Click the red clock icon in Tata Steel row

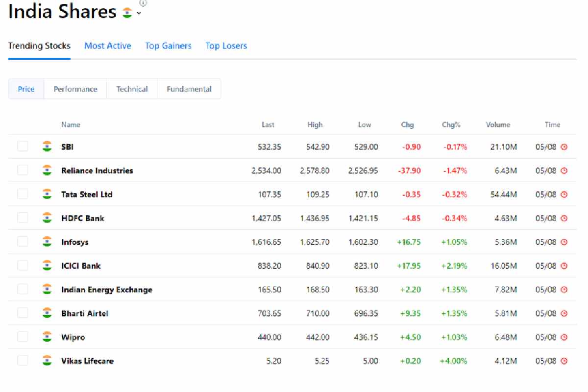pyautogui.click(x=564, y=194)
